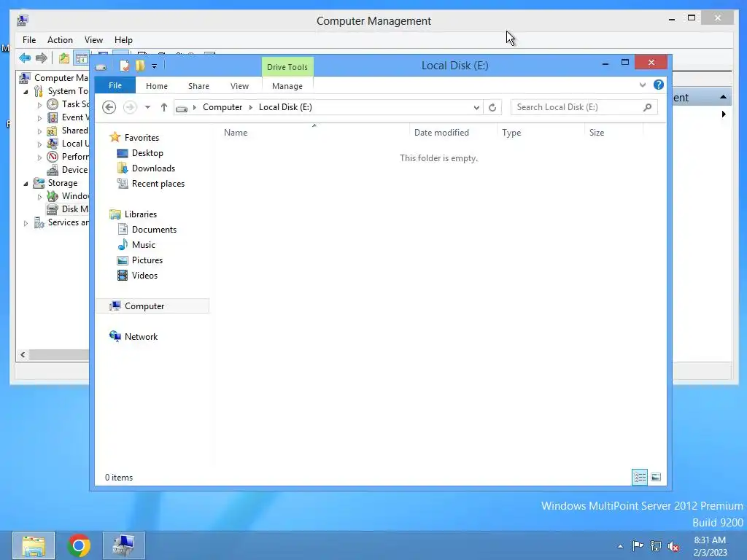Screen dimensions: 747x560
Task: Select Computer in the navigation pane
Action: 152,306
